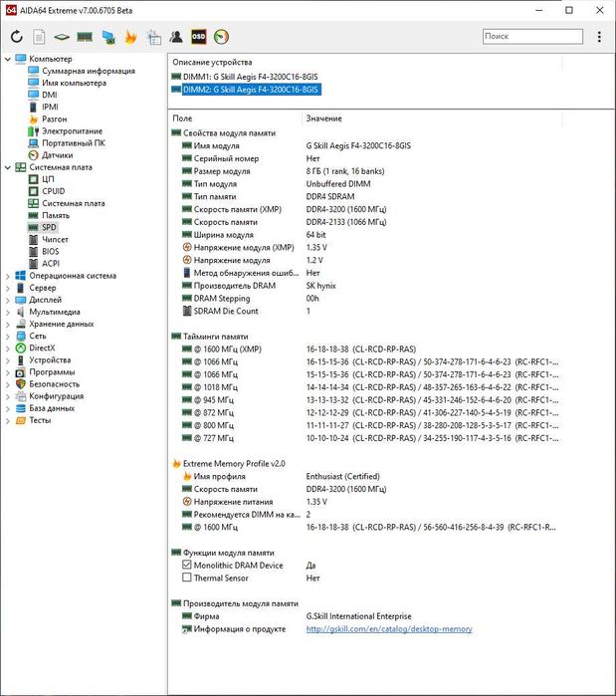Select Имя компьютера tree item
616x696 pixels.
(74, 83)
